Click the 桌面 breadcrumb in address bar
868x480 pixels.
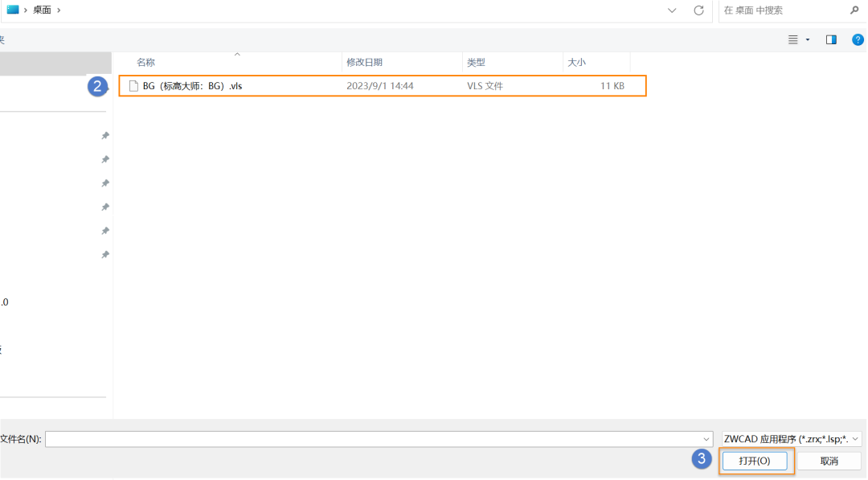click(x=42, y=10)
